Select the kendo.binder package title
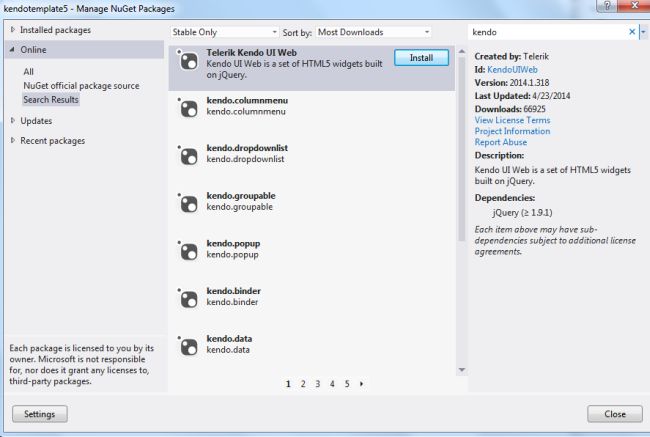This screenshot has height=437, width=650. click(234, 291)
